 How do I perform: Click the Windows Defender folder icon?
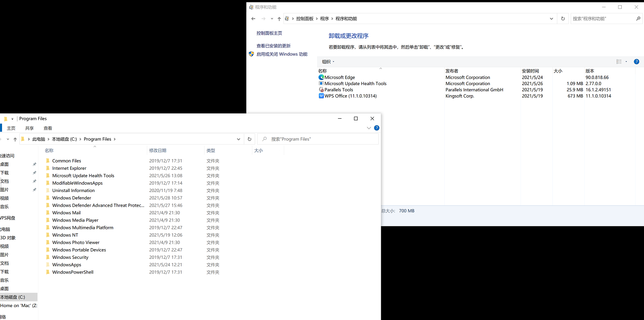(48, 198)
